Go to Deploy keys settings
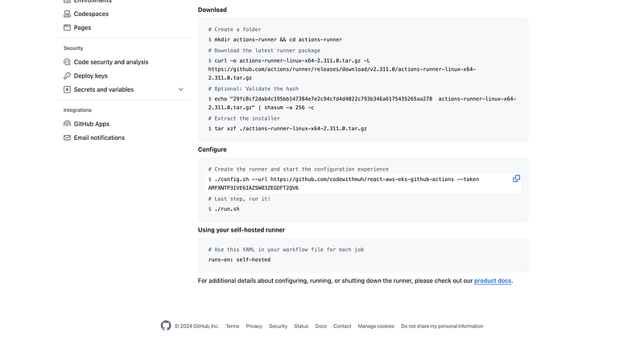Image resolution: width=644 pixels, height=349 pixels. 90,76
